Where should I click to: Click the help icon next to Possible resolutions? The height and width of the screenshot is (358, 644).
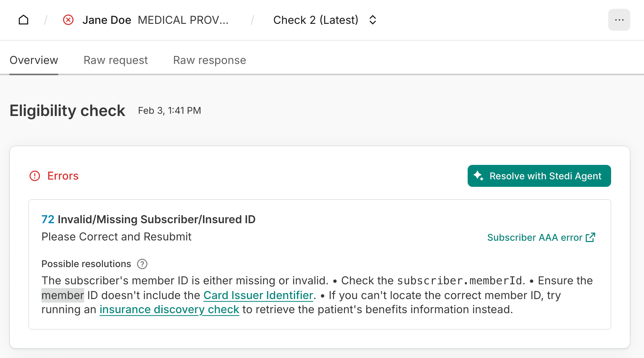(x=142, y=264)
